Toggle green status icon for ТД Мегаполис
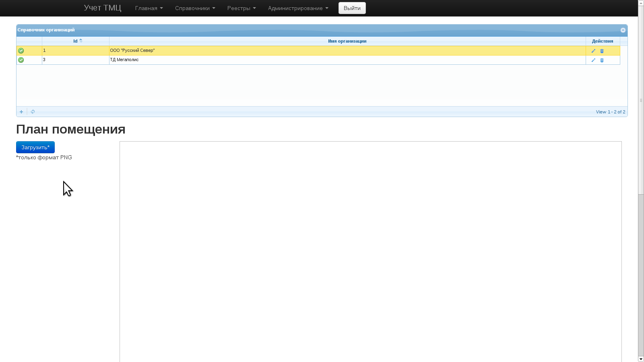This screenshot has height=362, width=644. 21,60
